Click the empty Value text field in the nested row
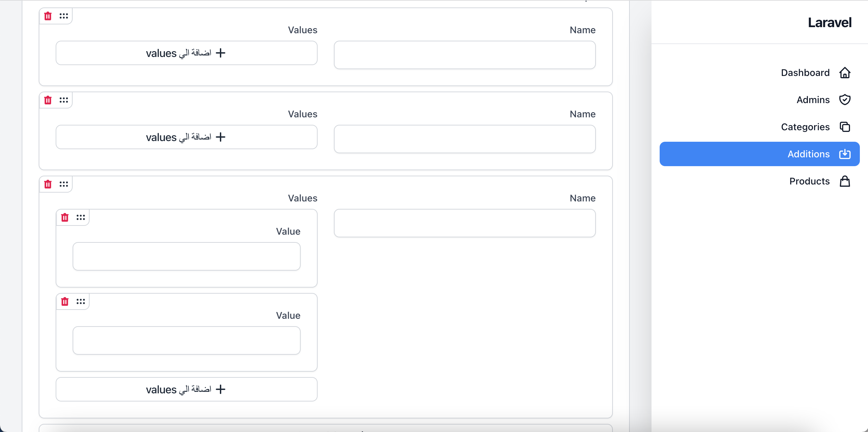Viewport: 868px width, 432px height. coord(186,256)
